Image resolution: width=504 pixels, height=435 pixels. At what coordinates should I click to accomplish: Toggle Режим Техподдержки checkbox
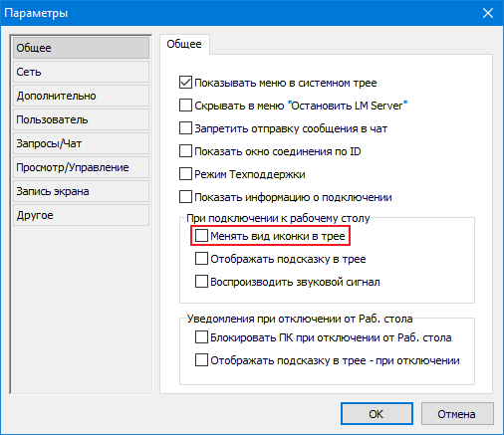point(185,174)
